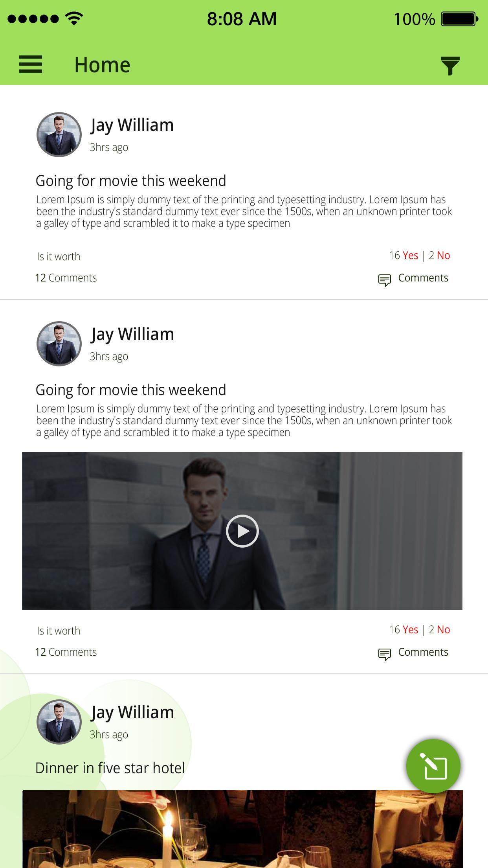
Task: Open Jay William's avatar in dinner post
Action: (59, 722)
